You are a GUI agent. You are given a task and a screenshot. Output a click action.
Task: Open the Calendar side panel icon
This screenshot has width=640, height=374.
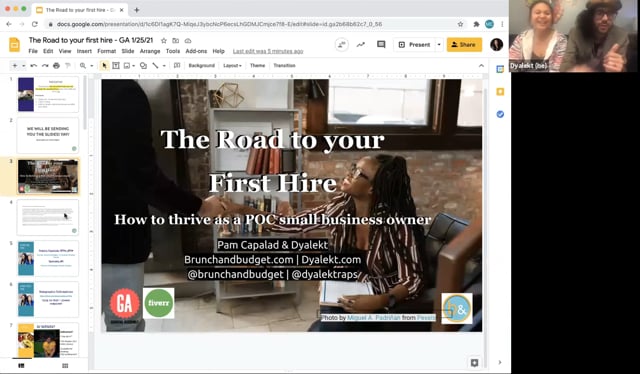(x=500, y=69)
